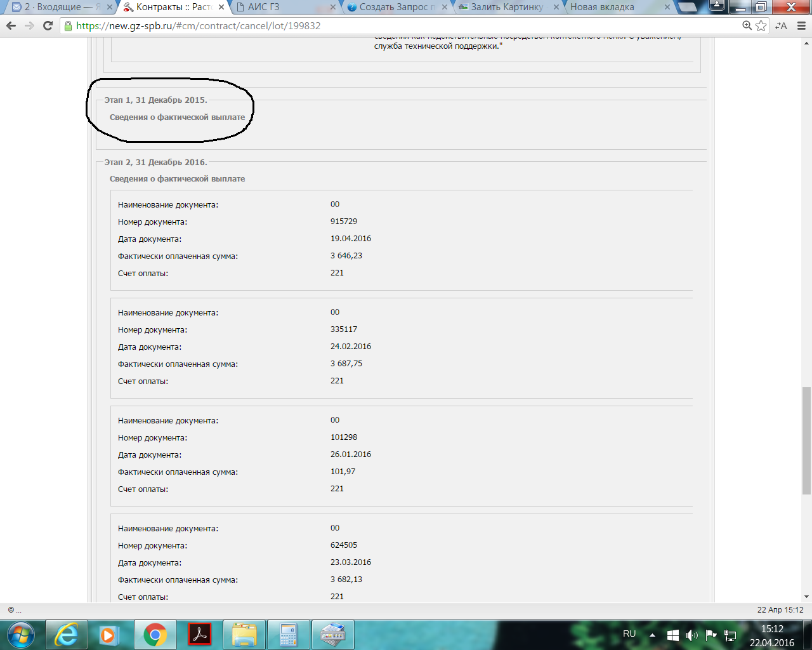Open Adobe Reader from the taskbar
This screenshot has height=650, width=812.
200,635
